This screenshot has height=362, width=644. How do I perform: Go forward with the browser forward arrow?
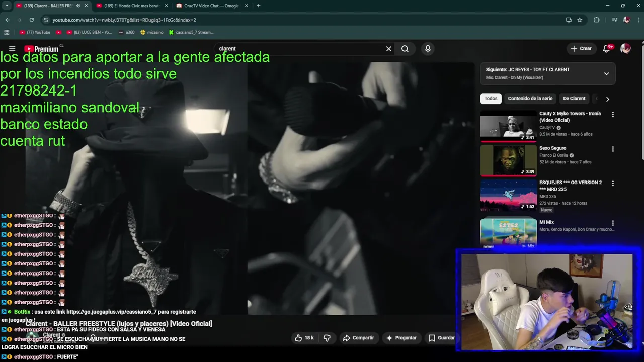click(x=19, y=20)
